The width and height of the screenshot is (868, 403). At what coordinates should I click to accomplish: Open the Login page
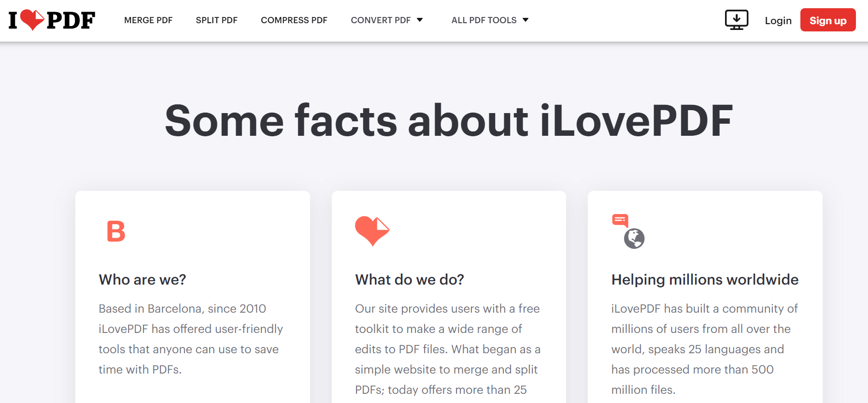pos(778,20)
